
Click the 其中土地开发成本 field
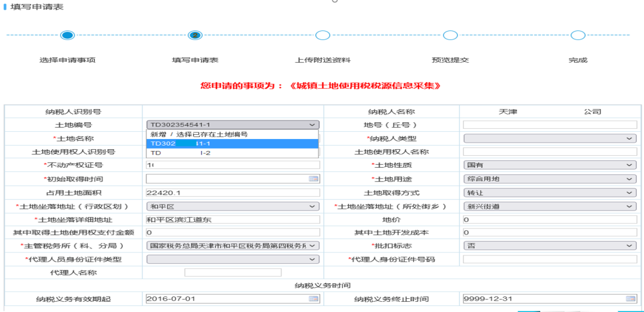coord(550,233)
